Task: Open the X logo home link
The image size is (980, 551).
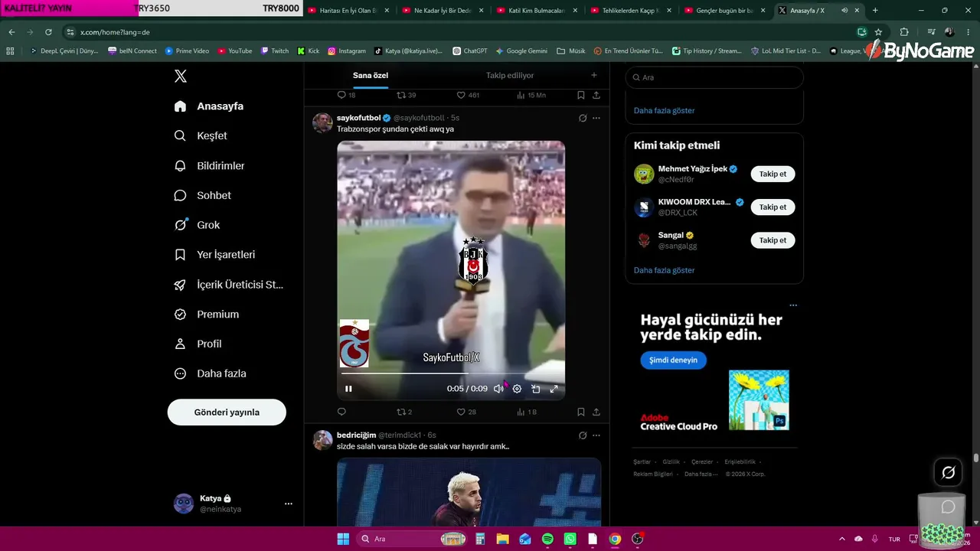Action: tap(181, 76)
